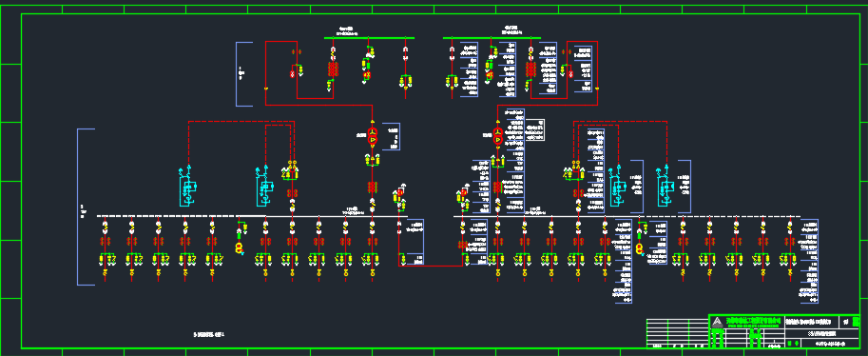Select the left main transformer symbol
The image size is (868, 356).
(373, 136)
